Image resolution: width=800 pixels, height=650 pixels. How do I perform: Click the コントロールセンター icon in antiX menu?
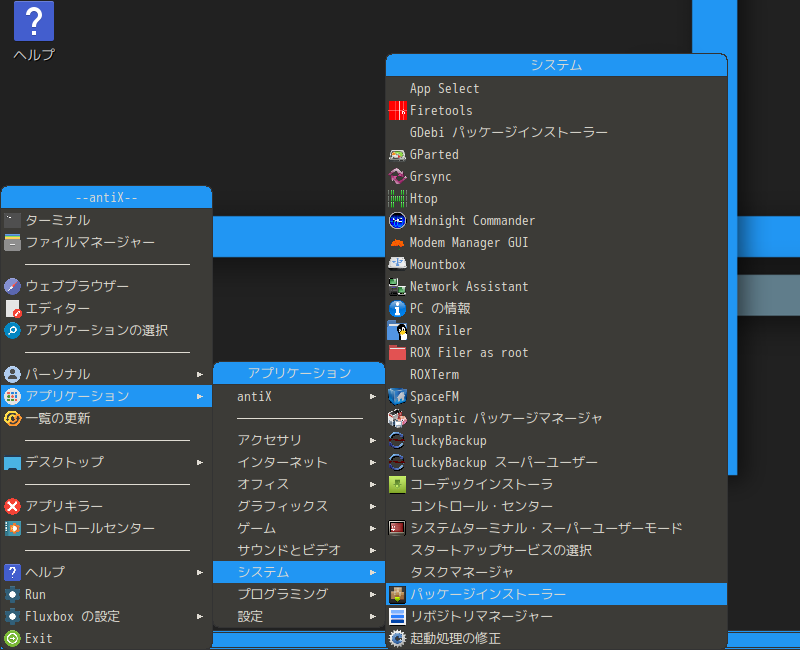coord(12,528)
